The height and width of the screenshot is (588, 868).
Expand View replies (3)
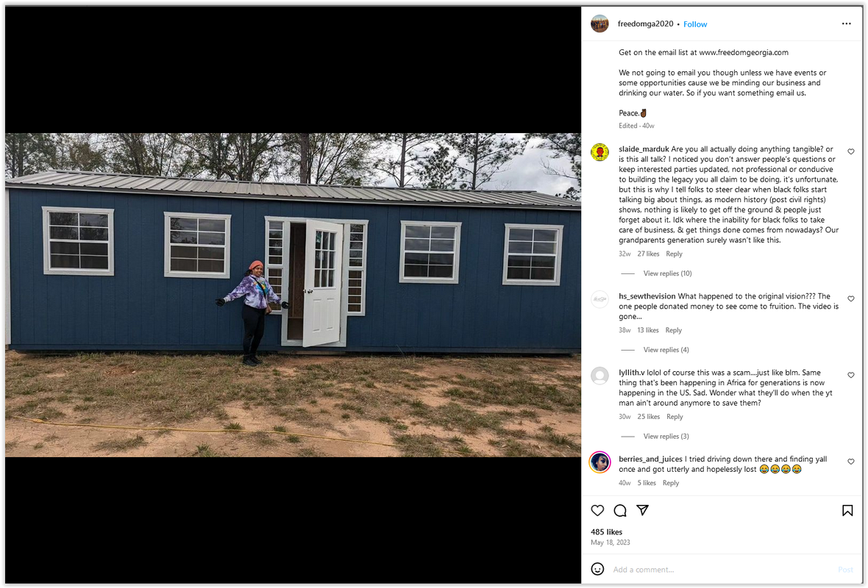point(666,437)
